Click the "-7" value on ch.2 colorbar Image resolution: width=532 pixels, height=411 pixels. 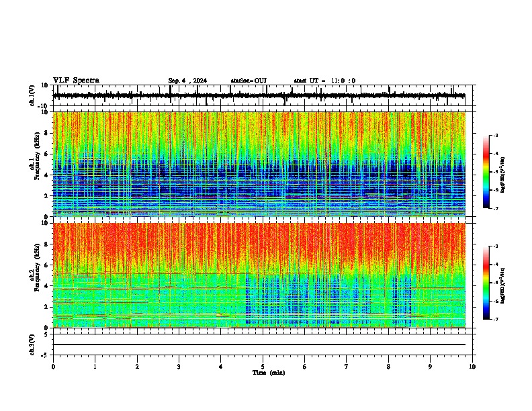[x=495, y=319]
